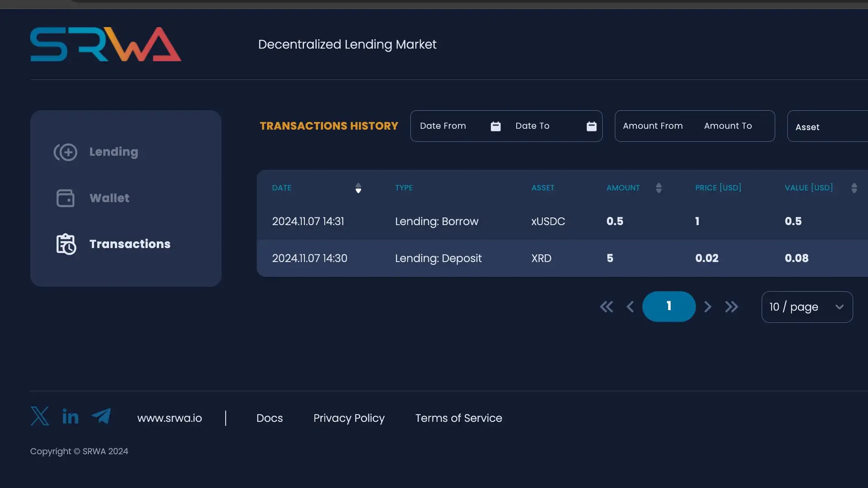Screen dimensions: 868x488
Task: Open the Telegram social icon
Action: 101,416
